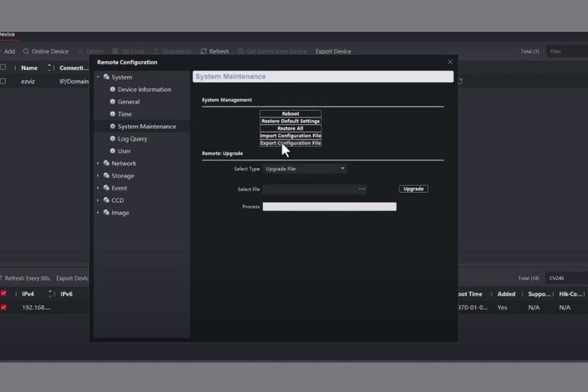Expand the Image tree node
Viewport: 588px width, 392px height.
[98, 213]
